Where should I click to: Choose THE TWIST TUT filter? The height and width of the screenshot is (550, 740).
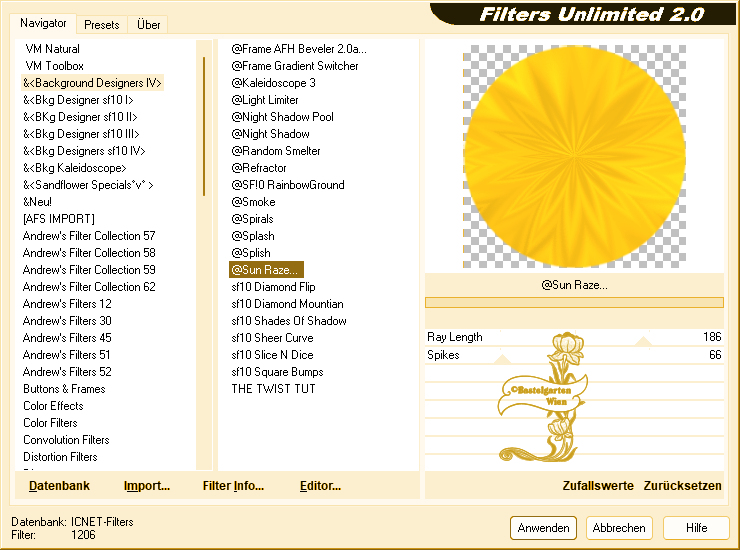273,389
